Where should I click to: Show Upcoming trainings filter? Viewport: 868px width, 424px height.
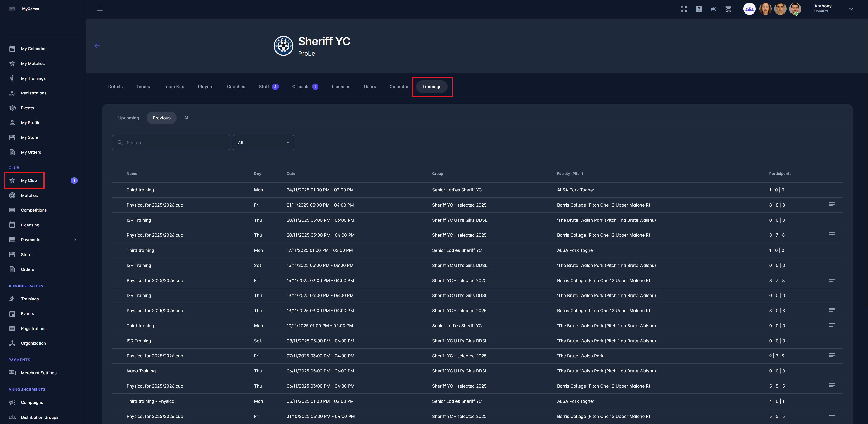click(128, 118)
